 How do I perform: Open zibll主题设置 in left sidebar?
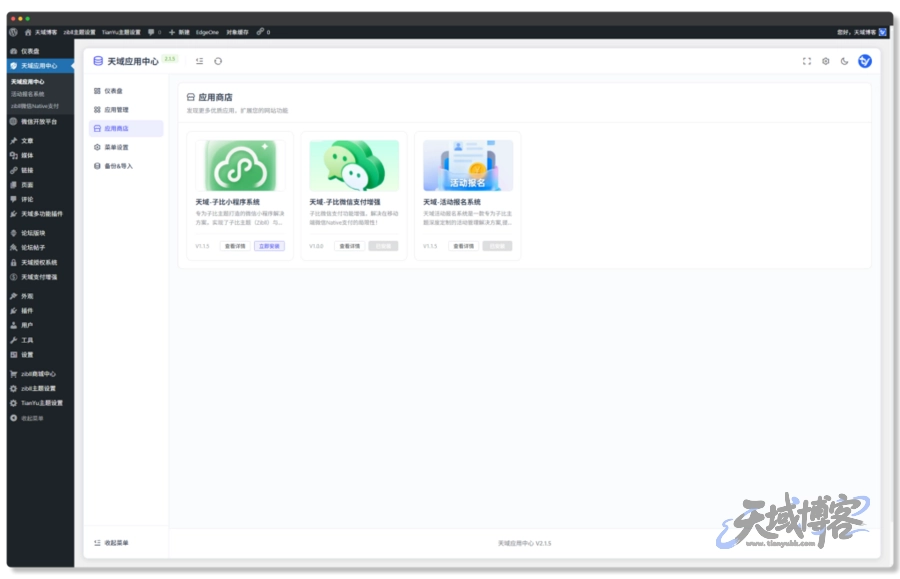40,388
